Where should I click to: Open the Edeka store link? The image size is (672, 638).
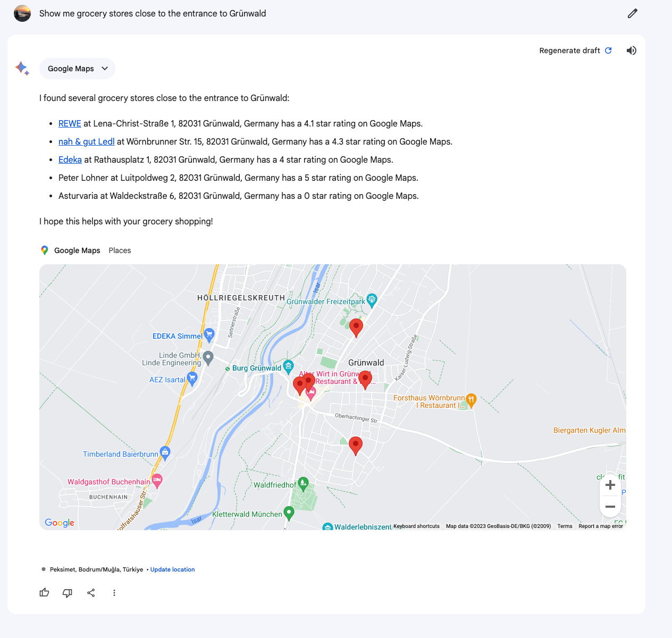point(70,159)
